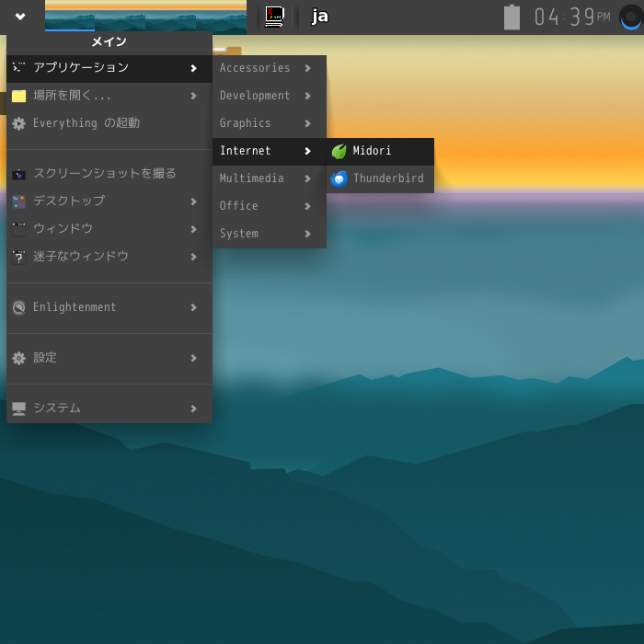Expand arrow on デスクトップ row

pyautogui.click(x=194, y=201)
